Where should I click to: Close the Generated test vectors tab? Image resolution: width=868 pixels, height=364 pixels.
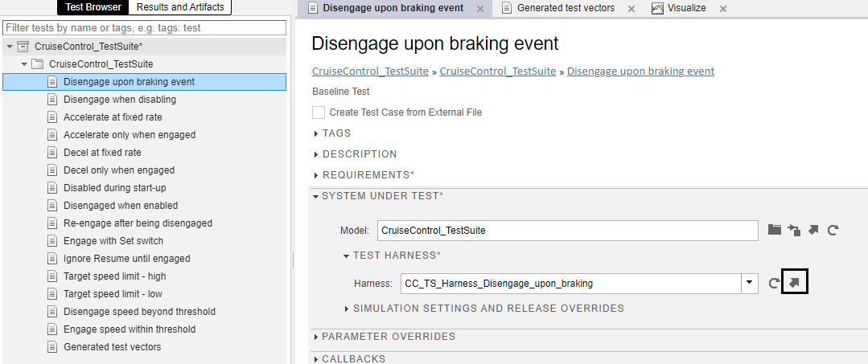(x=631, y=9)
